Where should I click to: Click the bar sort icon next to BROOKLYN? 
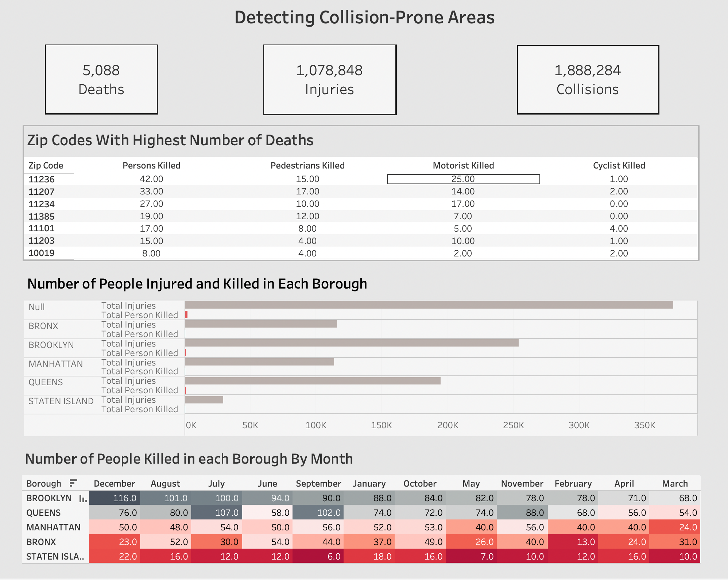[83, 498]
